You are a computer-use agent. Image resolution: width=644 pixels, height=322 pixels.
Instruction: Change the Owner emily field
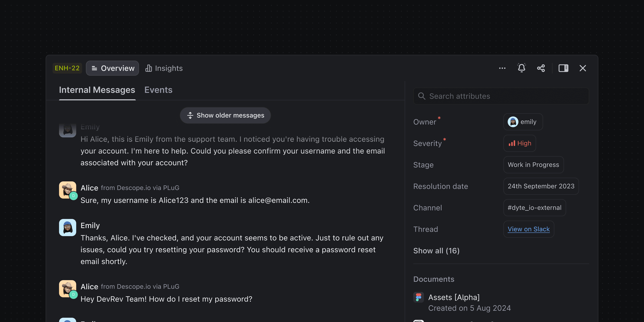click(523, 122)
